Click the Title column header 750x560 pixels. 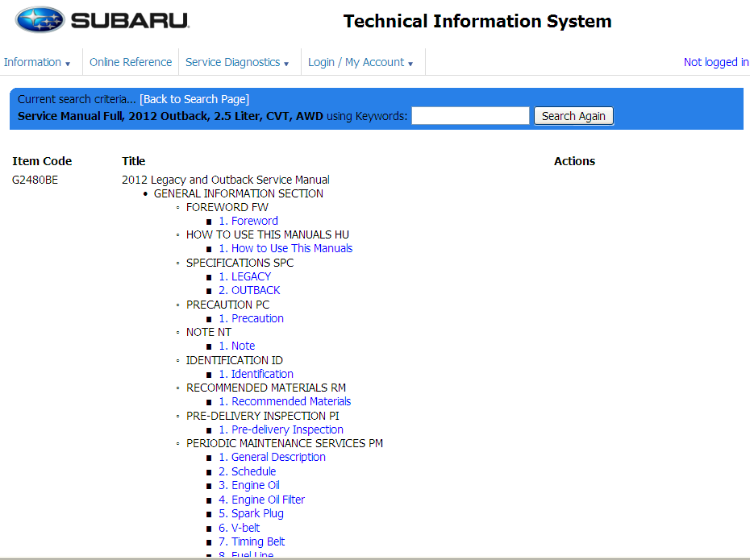click(x=133, y=161)
